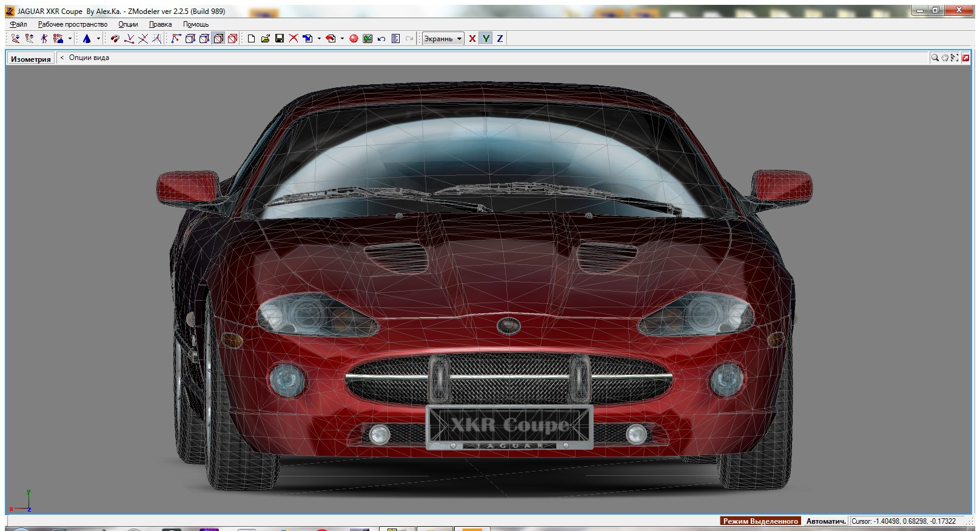980x531 pixels.
Task: Toggle the Y axis lock
Action: coord(486,38)
